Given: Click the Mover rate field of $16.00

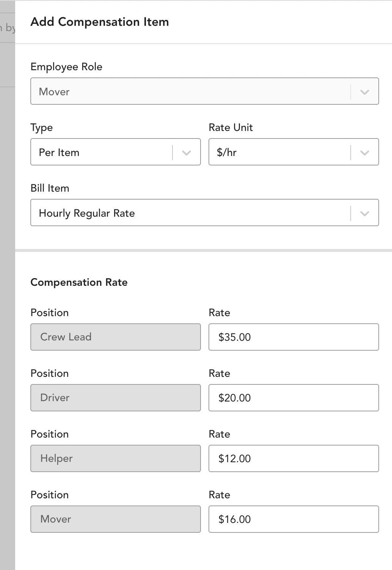Looking at the screenshot, I should [294, 519].
